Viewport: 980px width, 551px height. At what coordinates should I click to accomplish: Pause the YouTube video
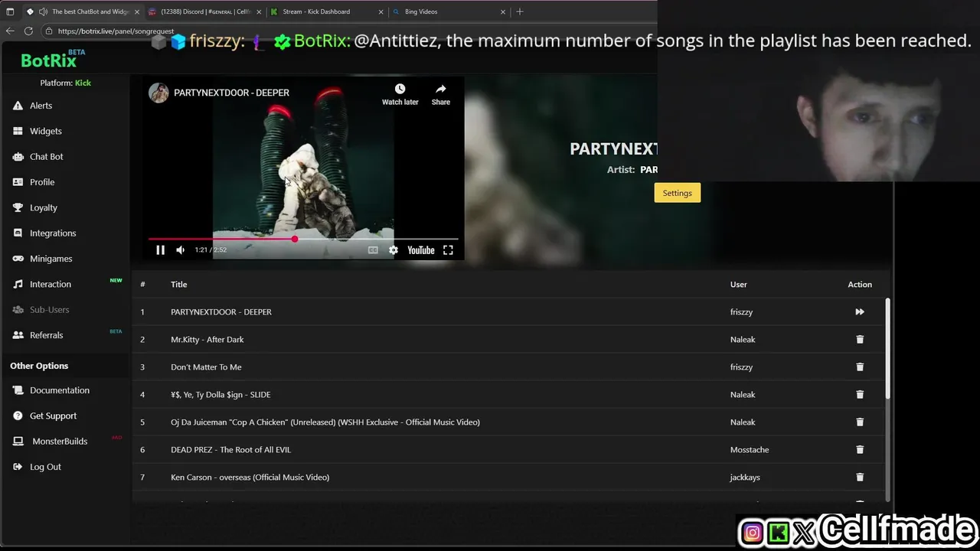[160, 250]
